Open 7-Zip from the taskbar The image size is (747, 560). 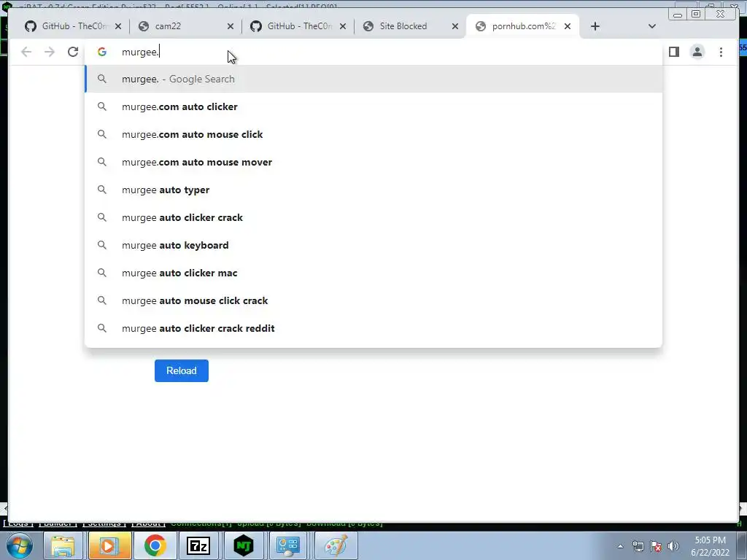(198, 545)
